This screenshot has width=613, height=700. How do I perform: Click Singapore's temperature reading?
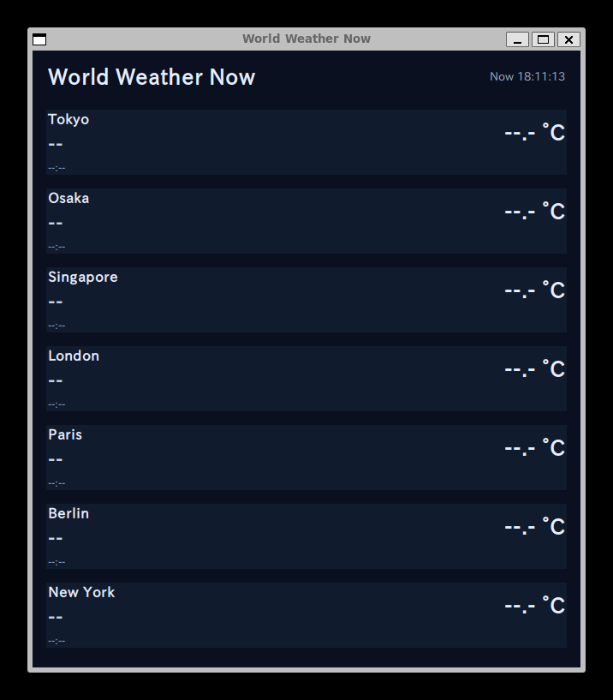[x=534, y=290]
